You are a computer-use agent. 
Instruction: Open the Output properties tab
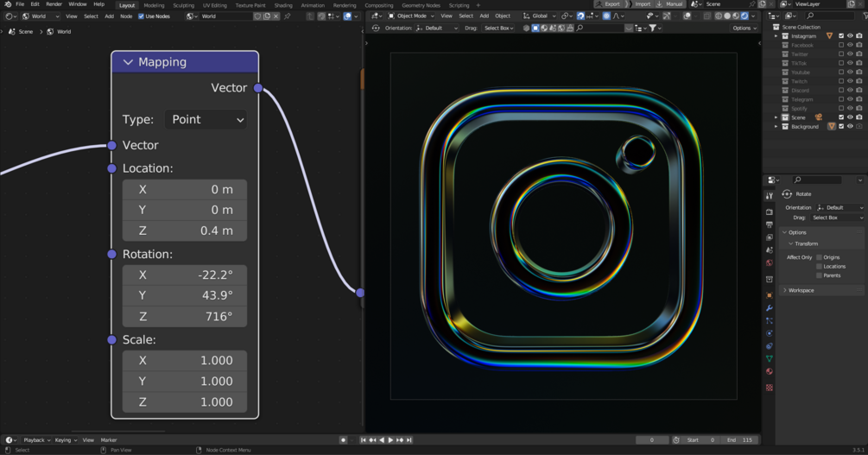pos(770,224)
